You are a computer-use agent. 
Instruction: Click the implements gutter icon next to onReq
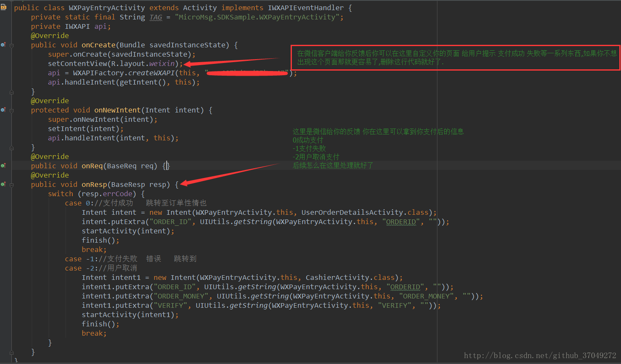3,165
